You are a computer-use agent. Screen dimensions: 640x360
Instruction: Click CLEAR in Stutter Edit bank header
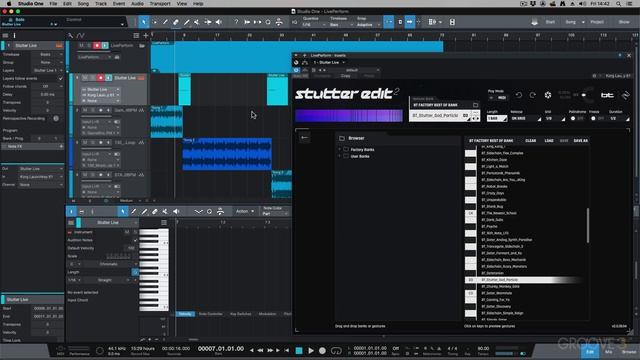[530, 140]
